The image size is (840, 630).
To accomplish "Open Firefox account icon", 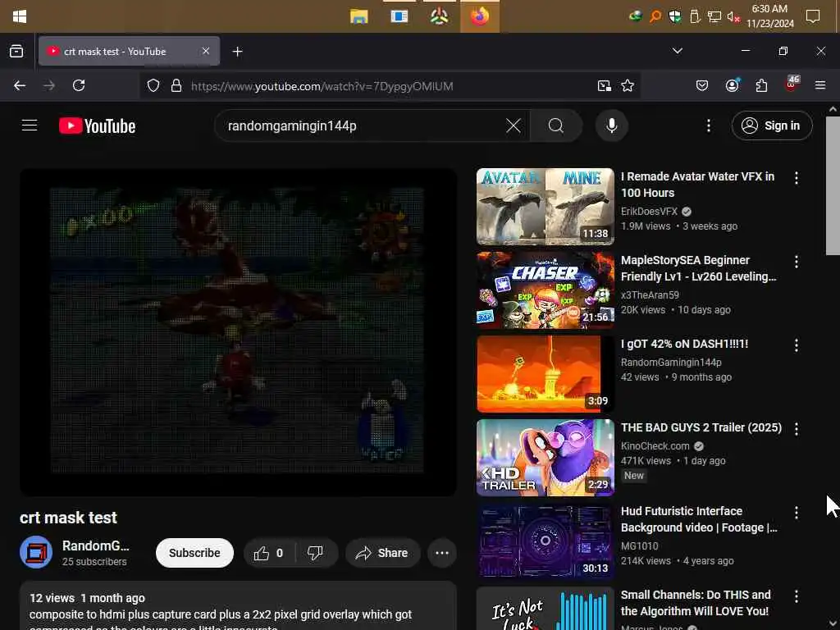I will coord(733,85).
